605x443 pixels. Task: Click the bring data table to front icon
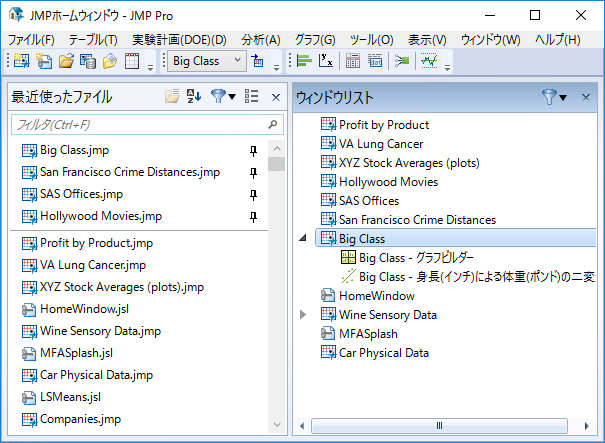(x=257, y=61)
